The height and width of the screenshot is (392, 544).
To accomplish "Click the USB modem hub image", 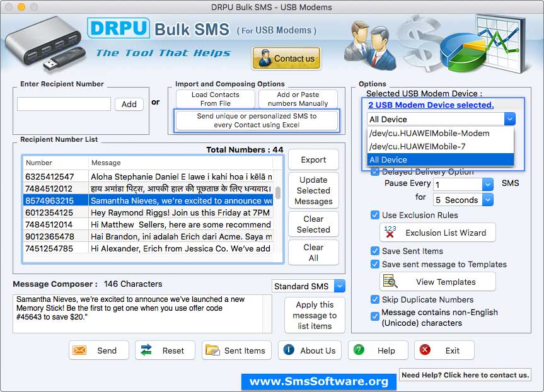I will (x=44, y=44).
